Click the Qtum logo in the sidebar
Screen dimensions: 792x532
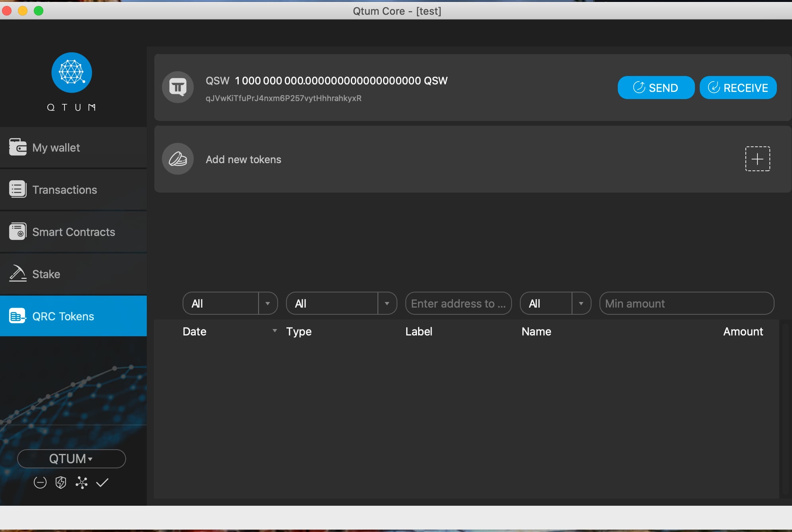pos(72,73)
